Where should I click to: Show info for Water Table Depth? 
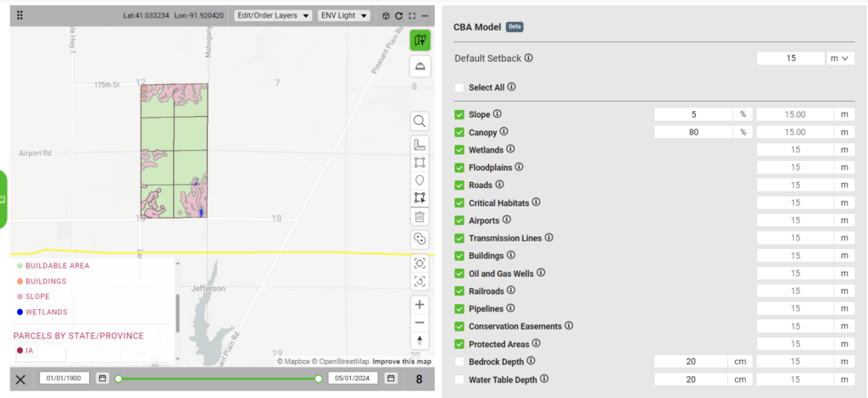tap(544, 379)
